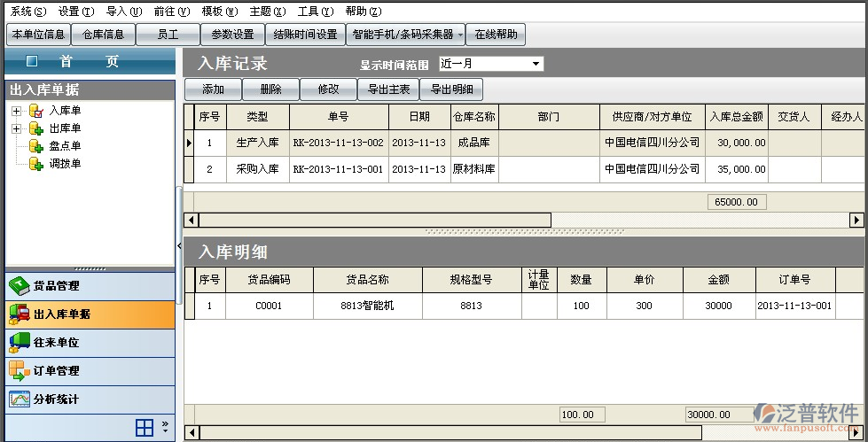Click the 调拨单 icon in tree

click(36, 164)
